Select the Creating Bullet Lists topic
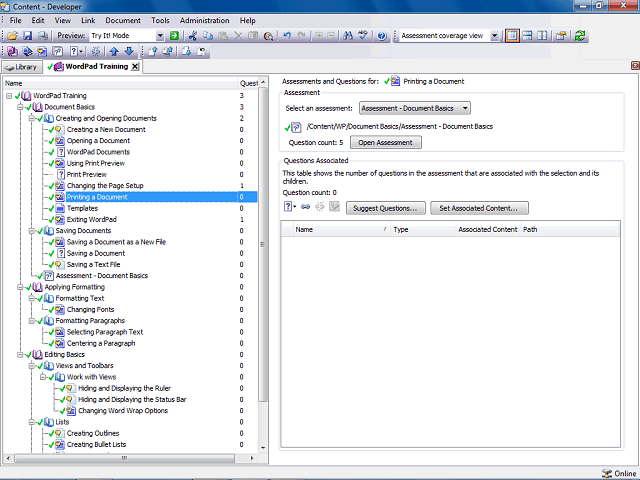Viewport: 640px width, 480px height. click(x=96, y=444)
